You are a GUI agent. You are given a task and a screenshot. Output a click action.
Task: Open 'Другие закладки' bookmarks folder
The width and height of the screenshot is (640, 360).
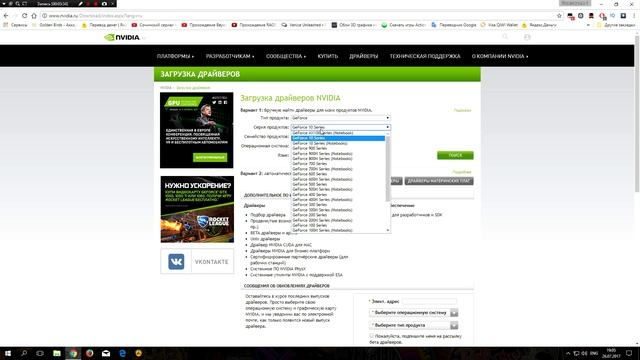(616, 25)
